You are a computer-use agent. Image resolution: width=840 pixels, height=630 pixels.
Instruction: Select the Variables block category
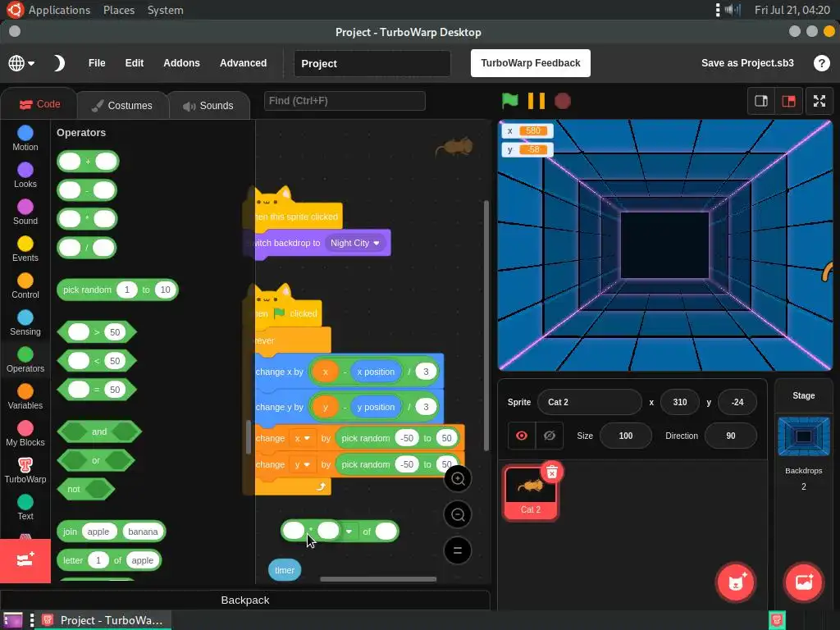pos(25,397)
